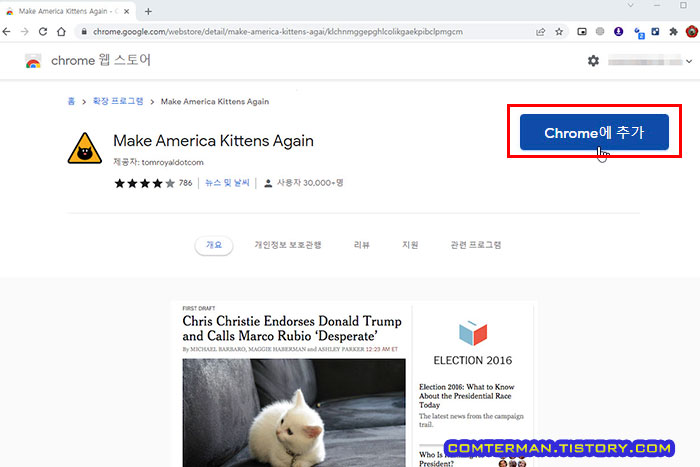Open the 확장 프로그램 breadcrumb link

(118, 101)
